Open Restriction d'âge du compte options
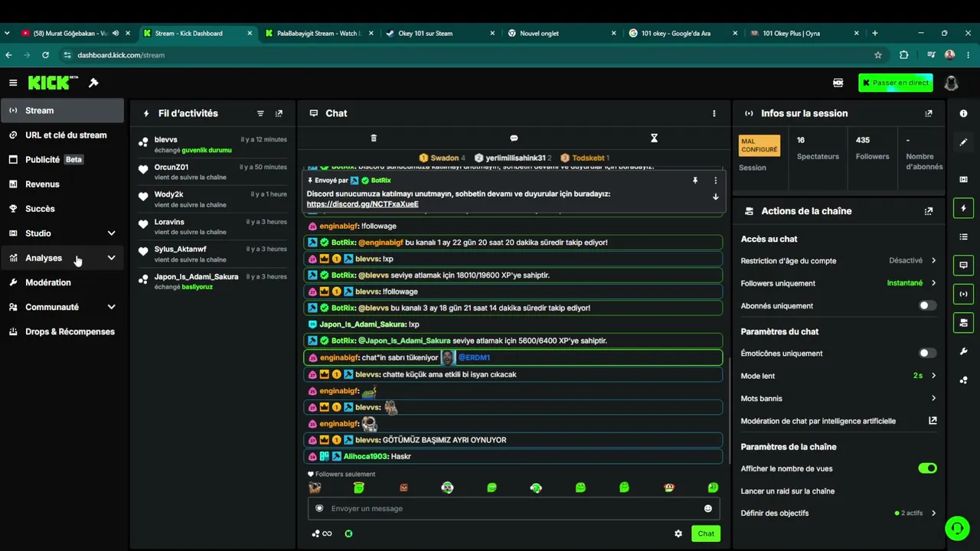Screen dimensions: 980x551 838,261
